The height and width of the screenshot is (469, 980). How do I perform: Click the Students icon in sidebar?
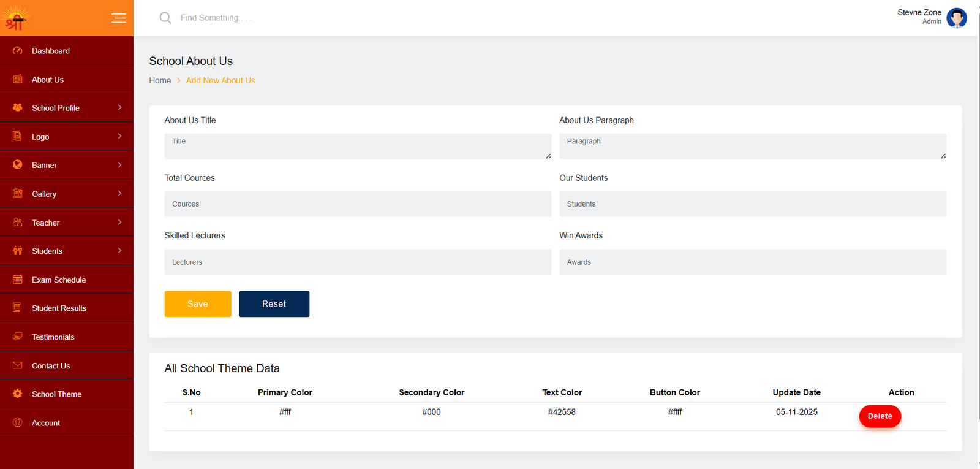(18, 250)
